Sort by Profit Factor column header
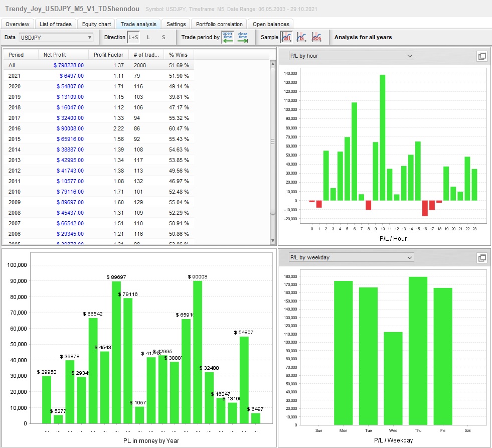492x448 pixels. (108, 55)
